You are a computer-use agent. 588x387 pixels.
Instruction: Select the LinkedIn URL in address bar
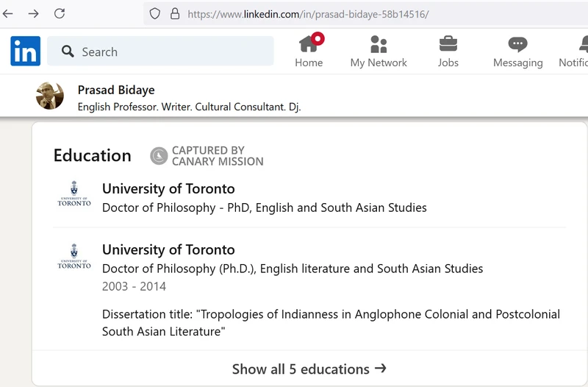point(308,14)
